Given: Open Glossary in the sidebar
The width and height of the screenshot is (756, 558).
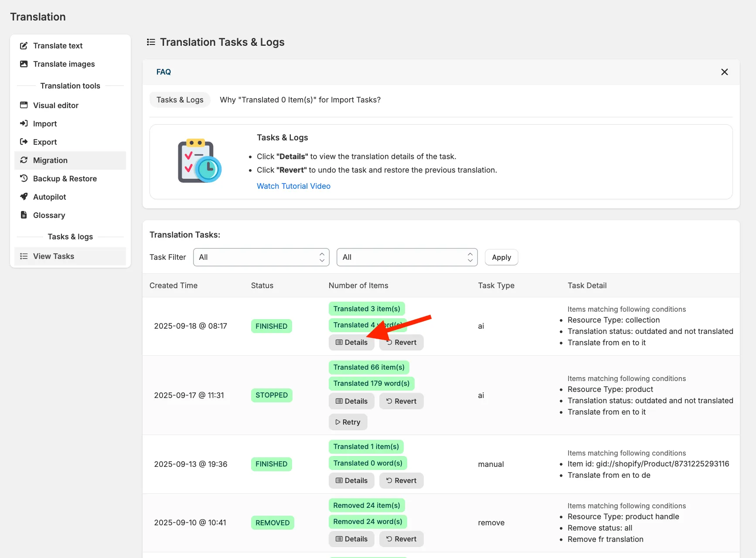Looking at the screenshot, I should [x=70, y=215].
